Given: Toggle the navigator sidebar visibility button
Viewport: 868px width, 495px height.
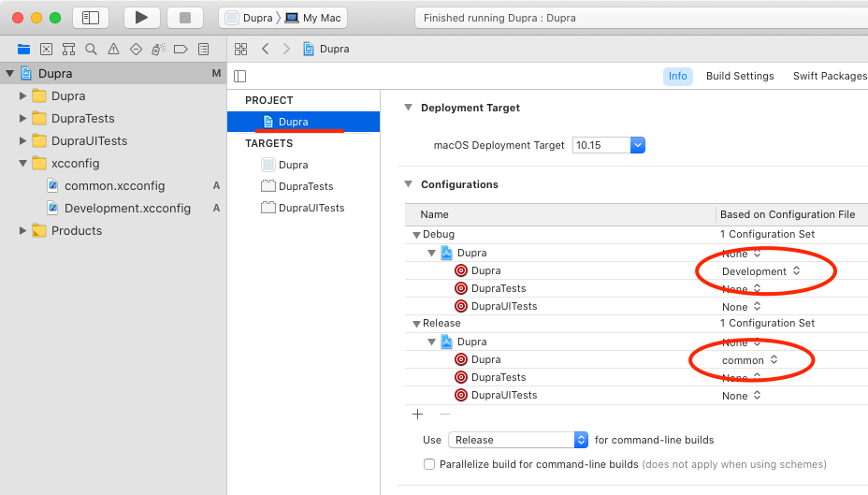Looking at the screenshot, I should (91, 18).
